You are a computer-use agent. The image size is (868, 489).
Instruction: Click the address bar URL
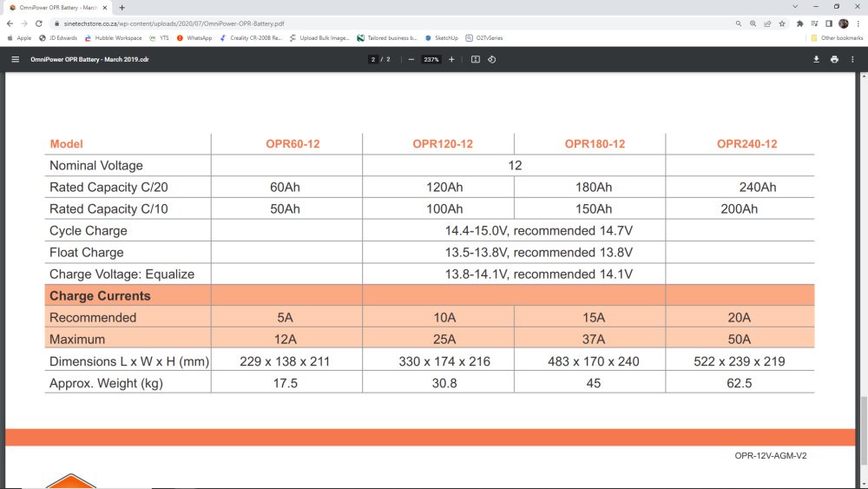[174, 23]
